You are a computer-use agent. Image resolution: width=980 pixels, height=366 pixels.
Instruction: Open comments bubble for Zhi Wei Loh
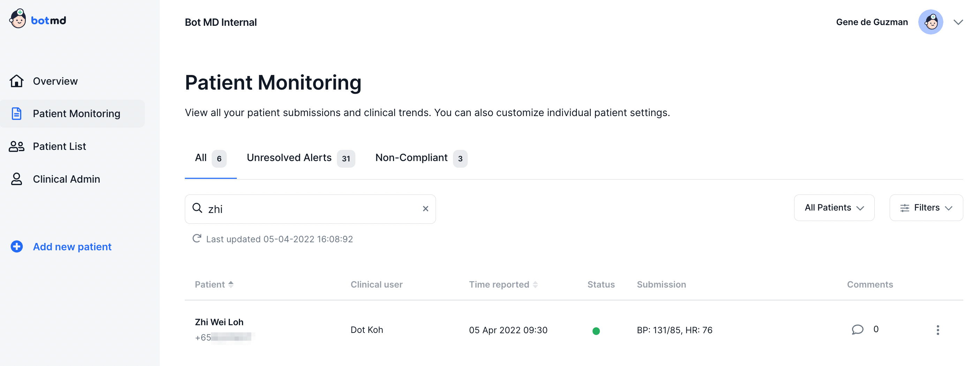[x=857, y=329]
